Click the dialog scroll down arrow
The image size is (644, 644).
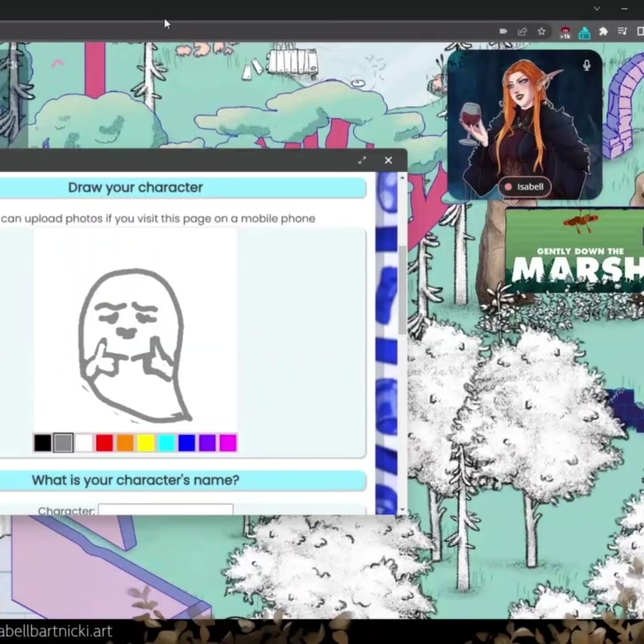[402, 509]
